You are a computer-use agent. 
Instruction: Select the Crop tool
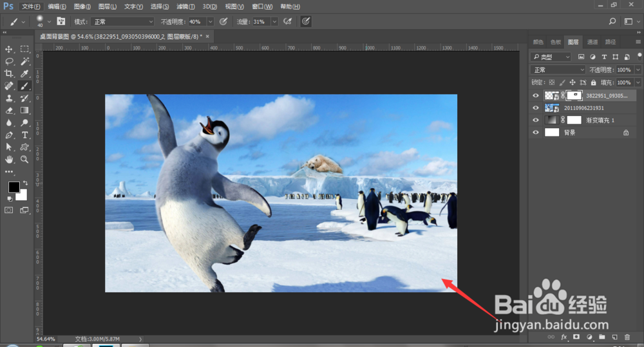[x=8, y=73]
